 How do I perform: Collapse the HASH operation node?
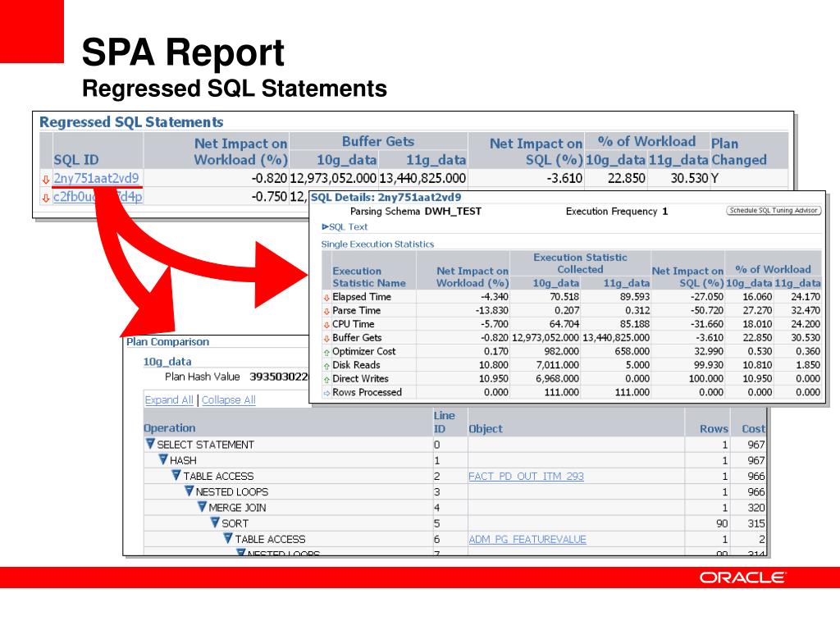point(163,459)
